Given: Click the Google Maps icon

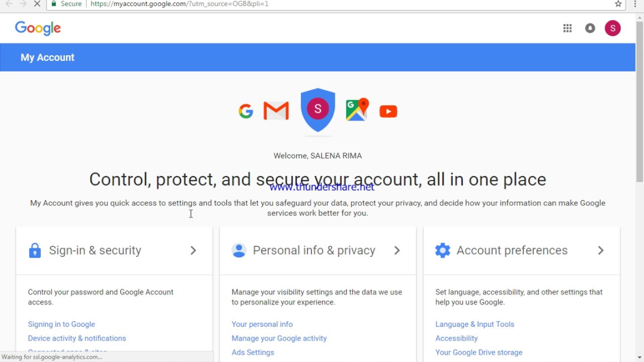Looking at the screenshot, I should click(357, 110).
